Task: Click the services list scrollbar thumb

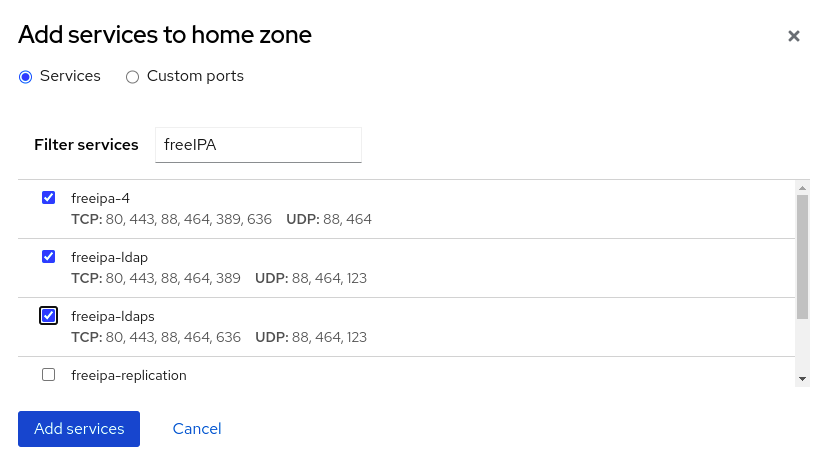Action: coord(802,255)
